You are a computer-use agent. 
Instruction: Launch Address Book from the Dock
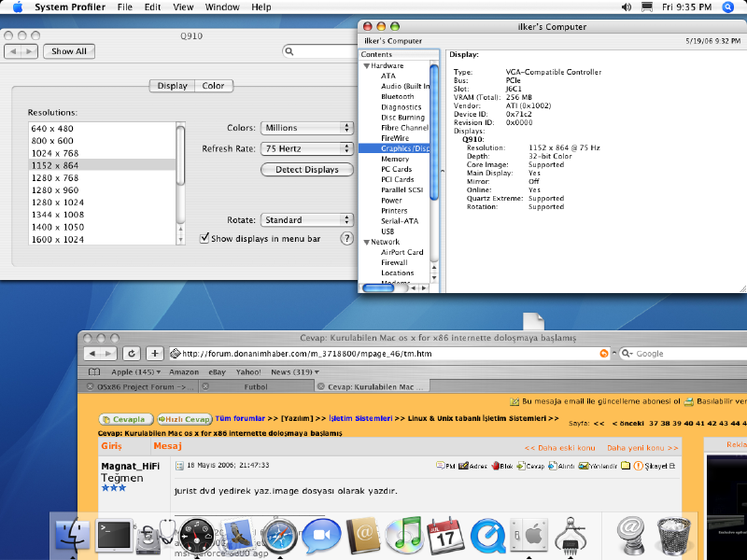pyautogui.click(x=363, y=536)
